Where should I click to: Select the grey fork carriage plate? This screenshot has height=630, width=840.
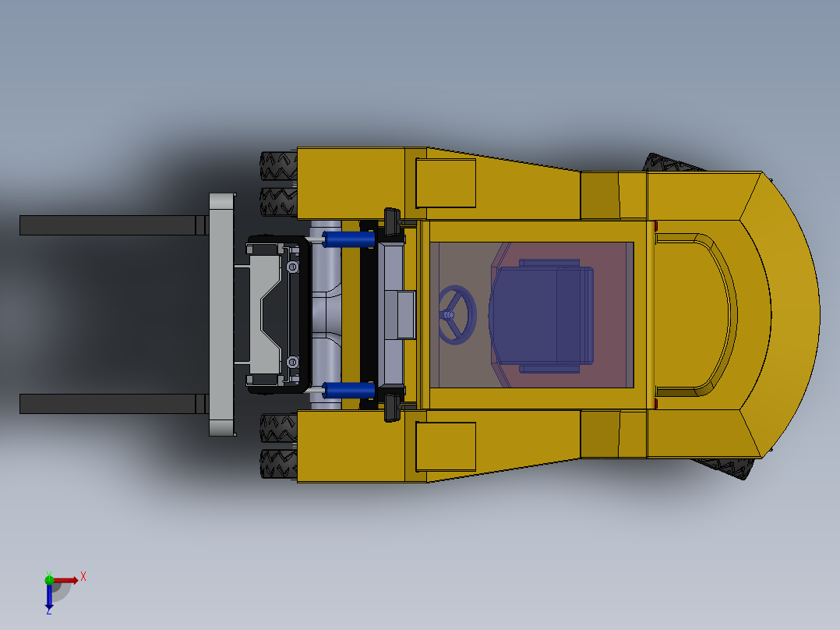click(x=222, y=315)
